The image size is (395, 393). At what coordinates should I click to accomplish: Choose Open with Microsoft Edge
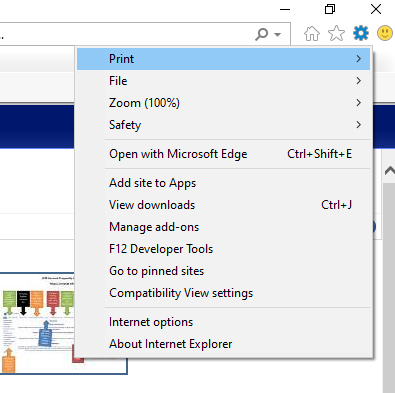click(223, 154)
